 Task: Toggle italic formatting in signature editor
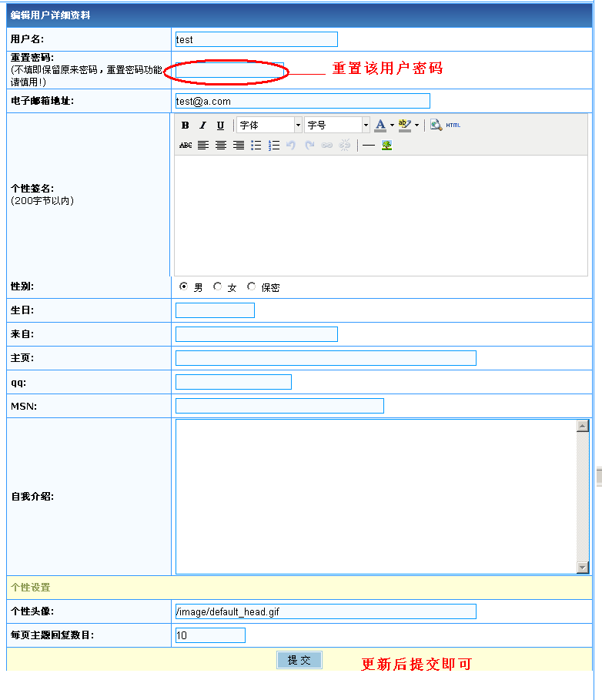tap(202, 126)
